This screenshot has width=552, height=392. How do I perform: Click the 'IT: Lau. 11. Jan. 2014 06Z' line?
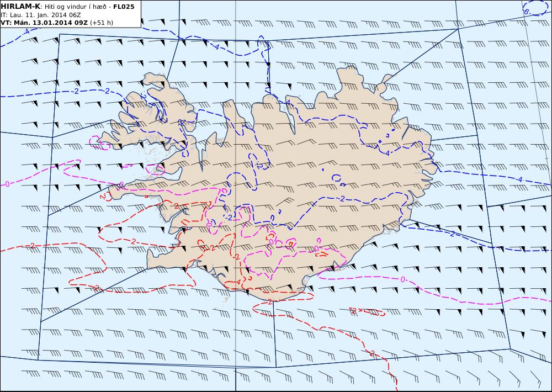(x=41, y=15)
